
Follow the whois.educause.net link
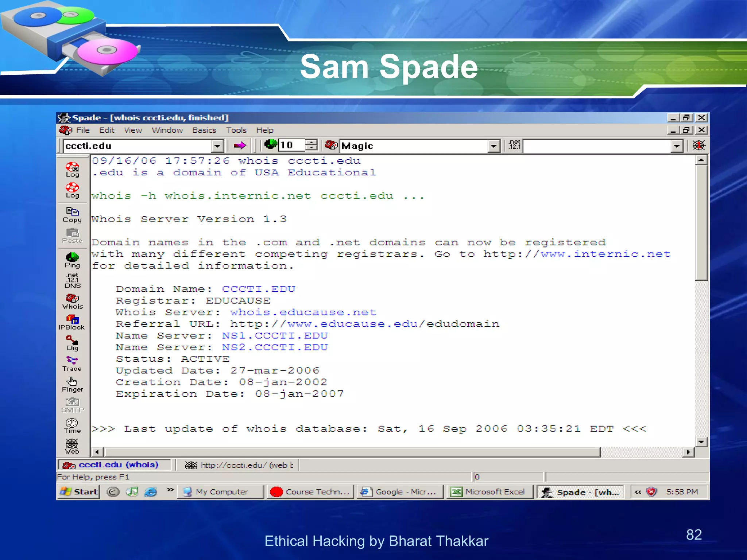[x=303, y=312]
